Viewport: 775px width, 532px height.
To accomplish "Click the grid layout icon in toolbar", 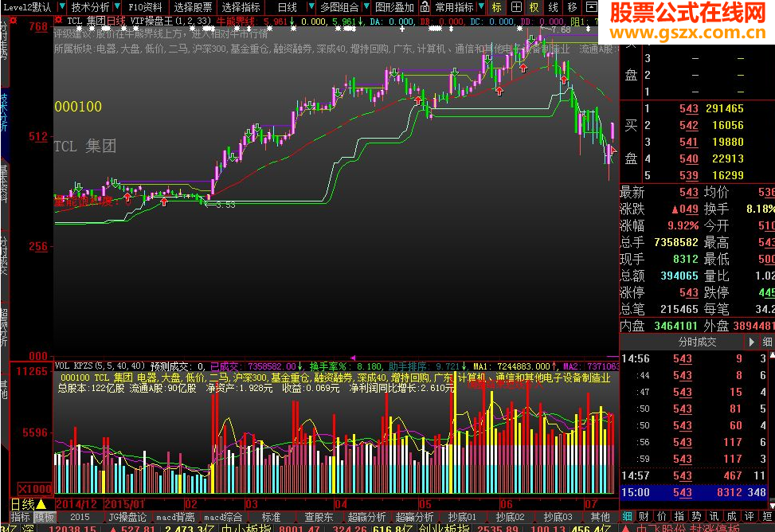I will pos(515,7).
